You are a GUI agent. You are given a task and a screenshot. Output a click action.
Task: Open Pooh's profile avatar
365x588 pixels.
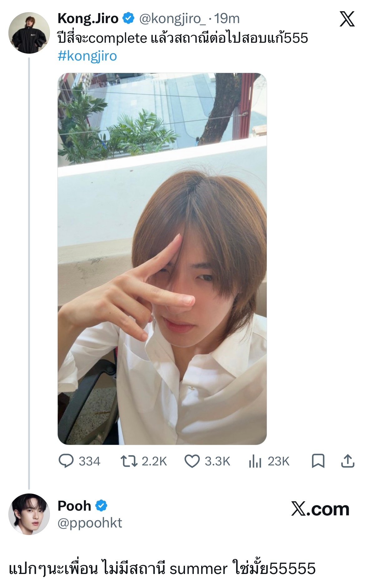click(x=29, y=514)
